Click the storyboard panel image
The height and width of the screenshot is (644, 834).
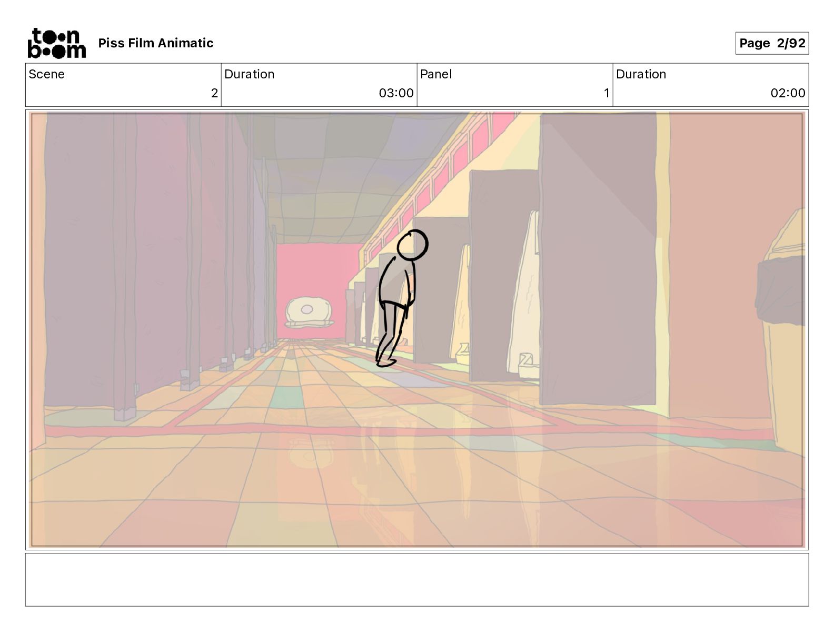[417, 330]
